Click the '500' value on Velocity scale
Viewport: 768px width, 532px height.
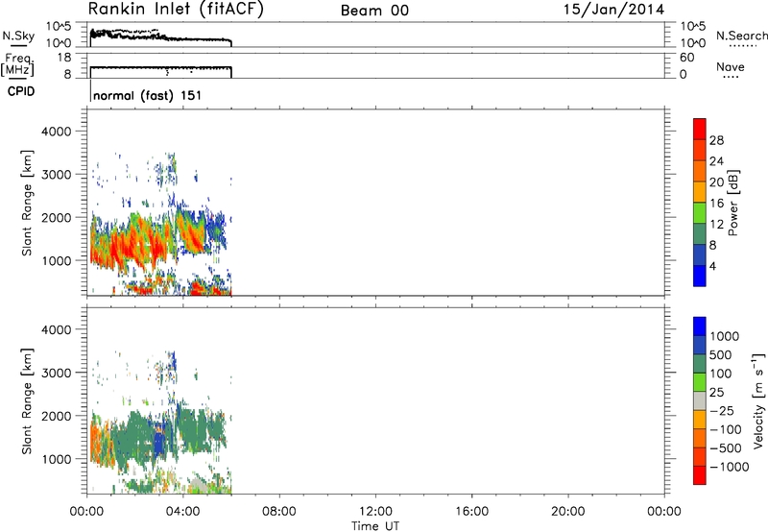click(x=721, y=355)
